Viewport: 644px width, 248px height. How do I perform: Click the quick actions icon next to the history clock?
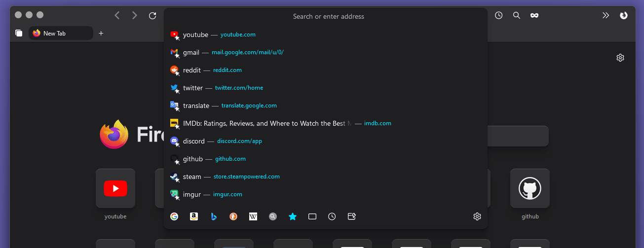click(x=352, y=216)
